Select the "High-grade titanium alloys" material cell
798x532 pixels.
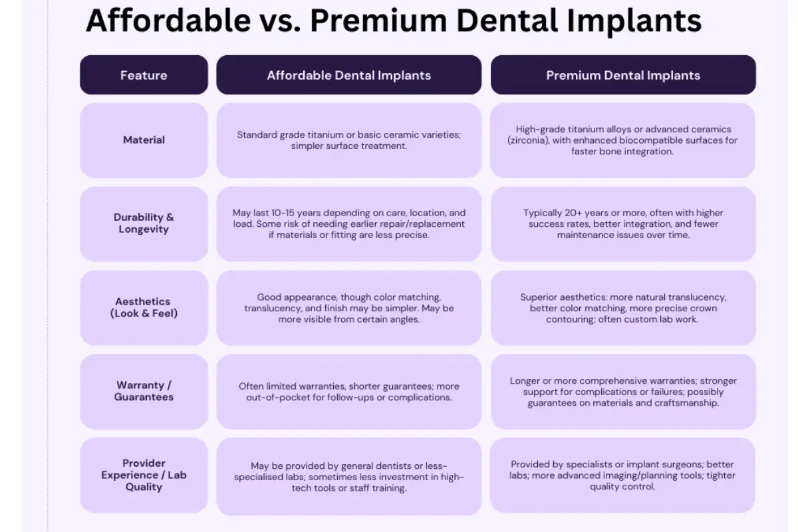[x=623, y=140]
